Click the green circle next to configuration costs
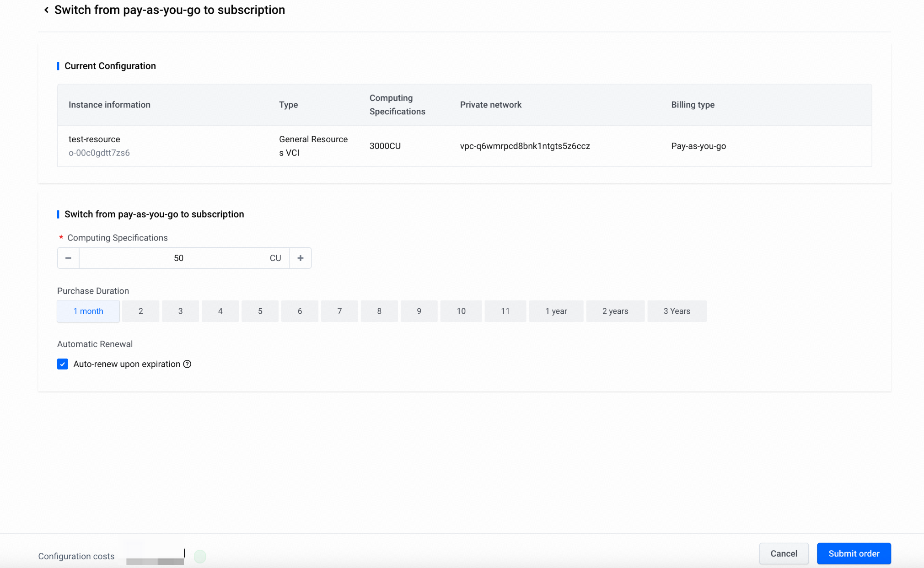924x568 pixels. click(200, 556)
